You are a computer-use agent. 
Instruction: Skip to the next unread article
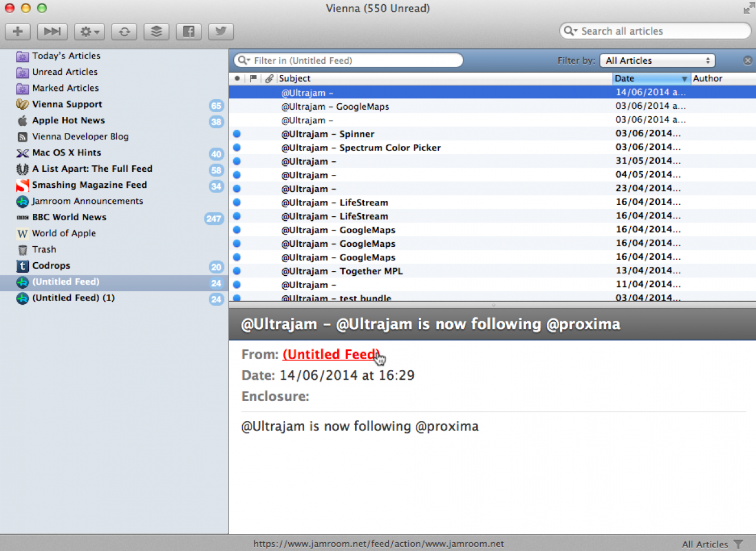click(x=52, y=31)
